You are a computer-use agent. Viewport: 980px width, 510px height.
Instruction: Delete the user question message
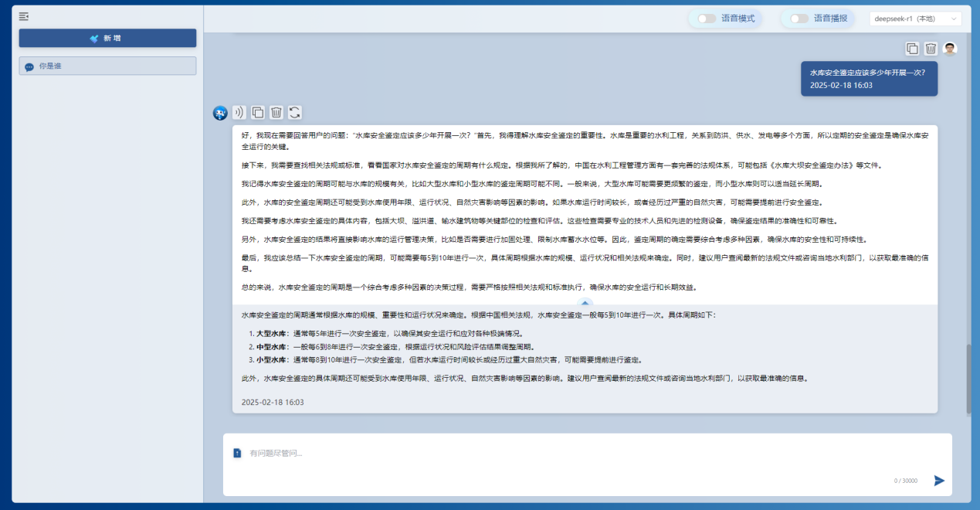click(x=931, y=49)
